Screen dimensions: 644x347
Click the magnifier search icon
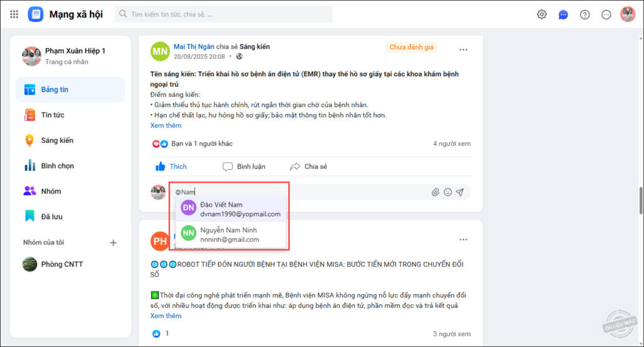point(123,14)
